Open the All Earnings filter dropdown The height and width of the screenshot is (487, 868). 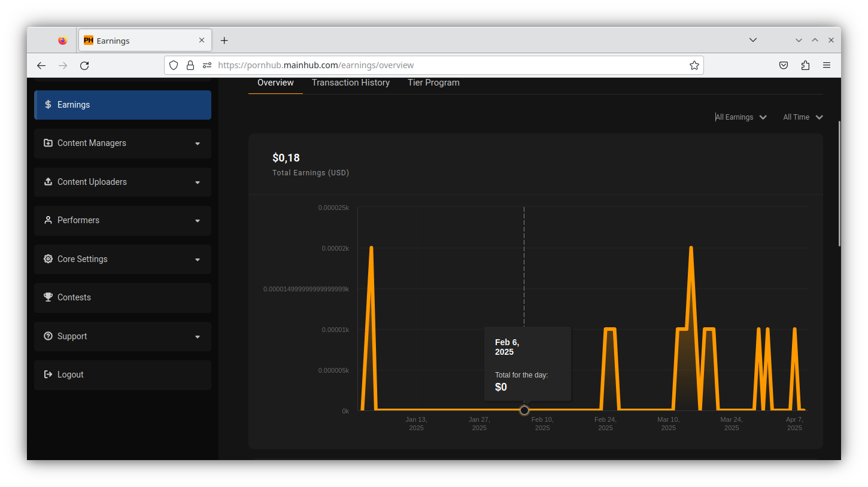pos(740,117)
